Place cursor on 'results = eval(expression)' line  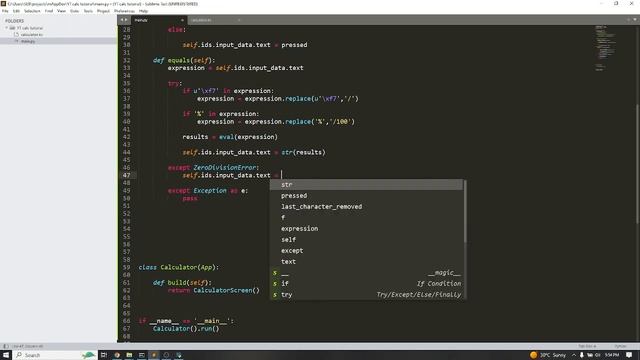[230, 137]
